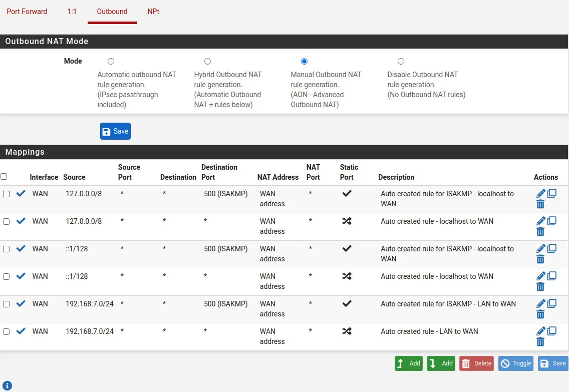Delete the 127.0.0.0/8 localhost to WAN rule

[x=540, y=232]
